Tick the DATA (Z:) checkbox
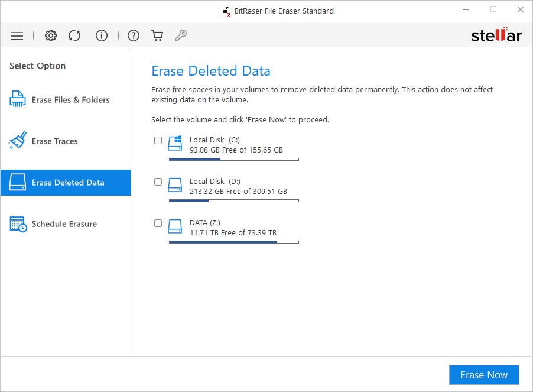 tap(158, 223)
